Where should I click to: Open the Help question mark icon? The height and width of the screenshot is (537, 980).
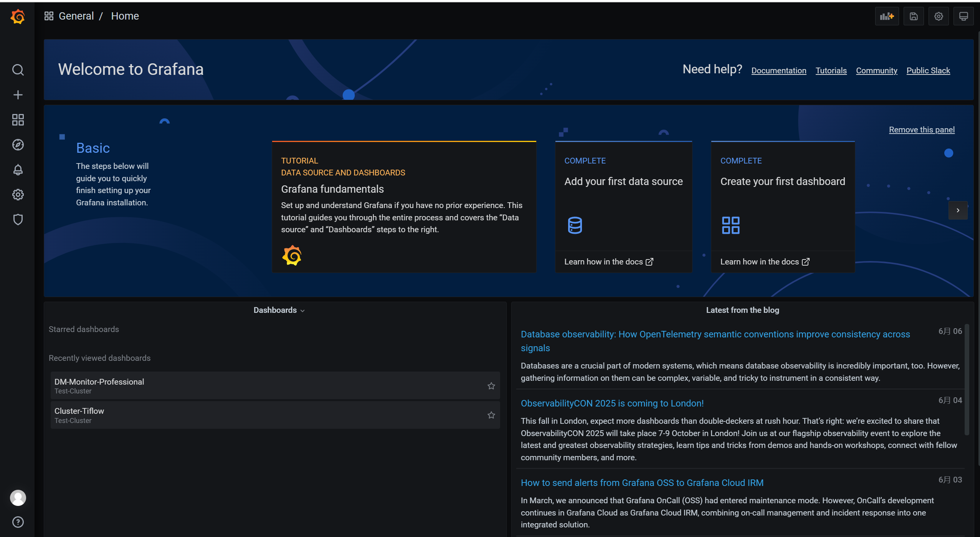pos(18,522)
